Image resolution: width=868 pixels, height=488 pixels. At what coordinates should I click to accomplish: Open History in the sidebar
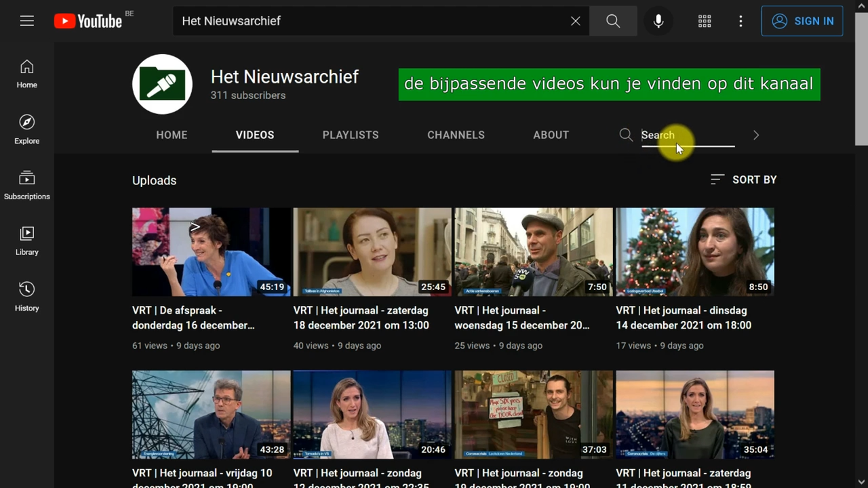pyautogui.click(x=27, y=297)
